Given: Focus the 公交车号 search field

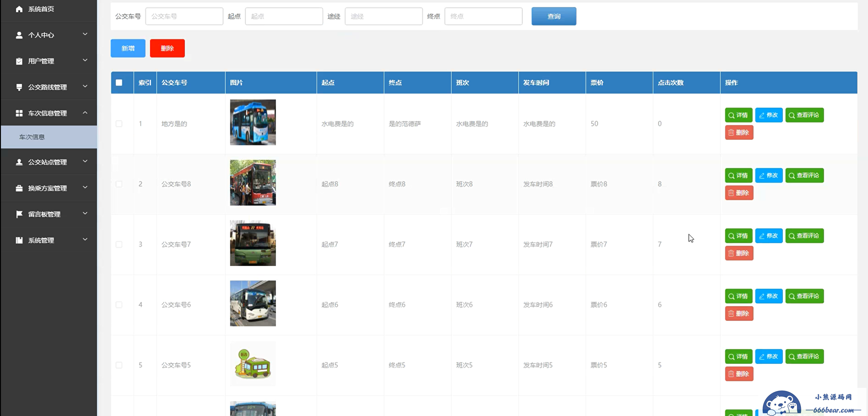Looking at the screenshot, I should [x=184, y=16].
